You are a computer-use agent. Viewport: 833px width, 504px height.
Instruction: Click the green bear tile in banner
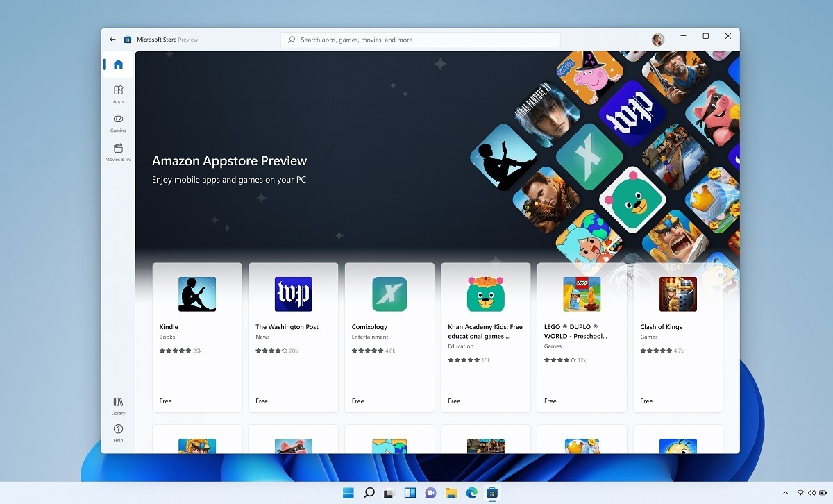pyautogui.click(x=632, y=200)
